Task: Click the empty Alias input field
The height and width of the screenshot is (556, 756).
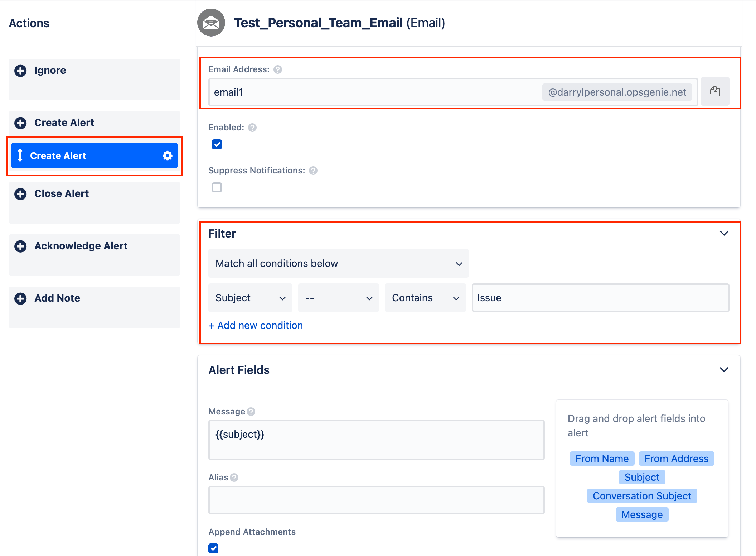Action: 376,500
